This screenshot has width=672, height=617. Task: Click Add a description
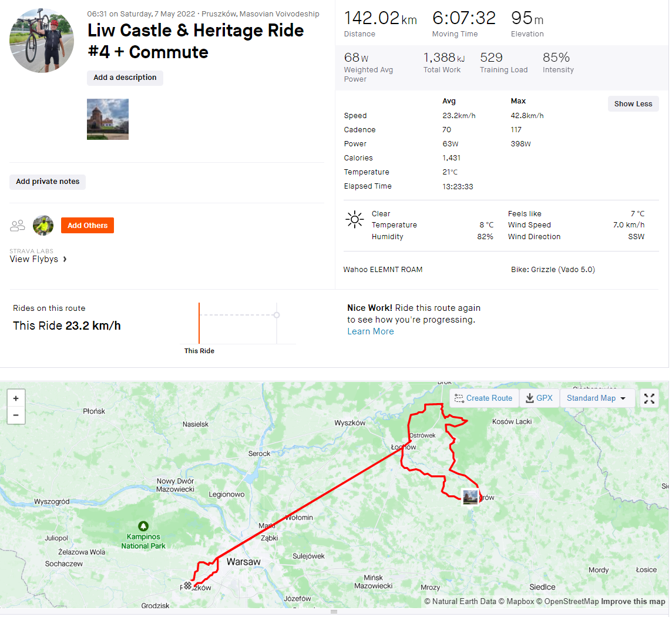click(x=125, y=78)
